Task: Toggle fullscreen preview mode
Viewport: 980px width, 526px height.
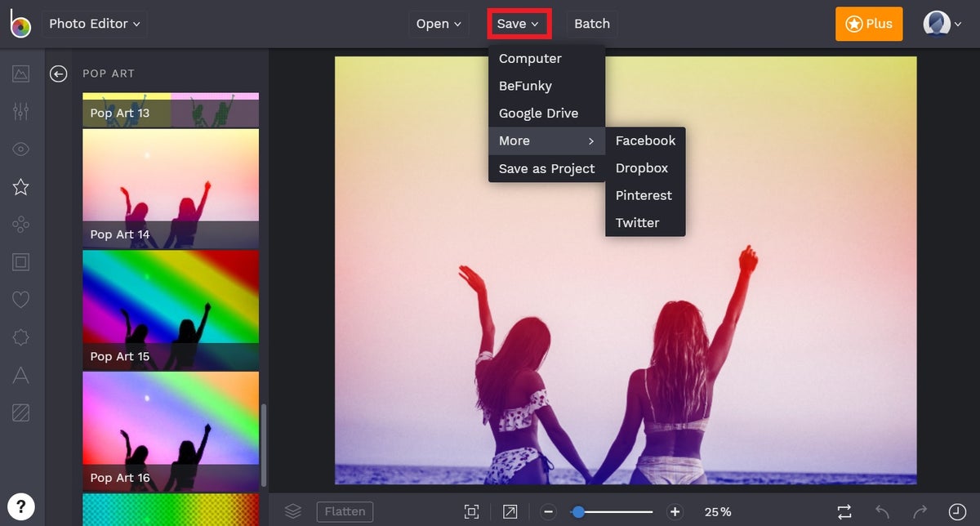Action: (510, 511)
